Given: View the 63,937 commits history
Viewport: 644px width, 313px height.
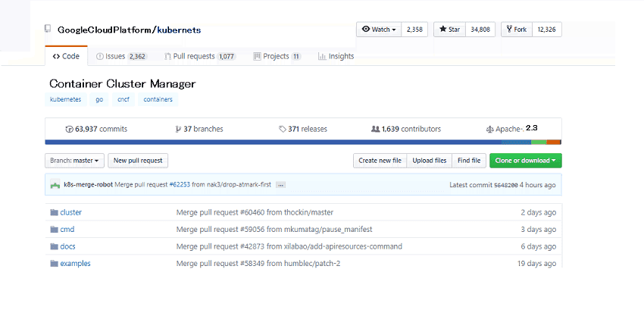Looking at the screenshot, I should coord(96,129).
